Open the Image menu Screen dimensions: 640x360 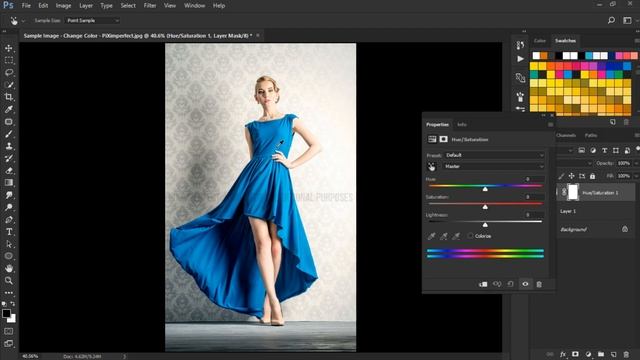(63, 6)
